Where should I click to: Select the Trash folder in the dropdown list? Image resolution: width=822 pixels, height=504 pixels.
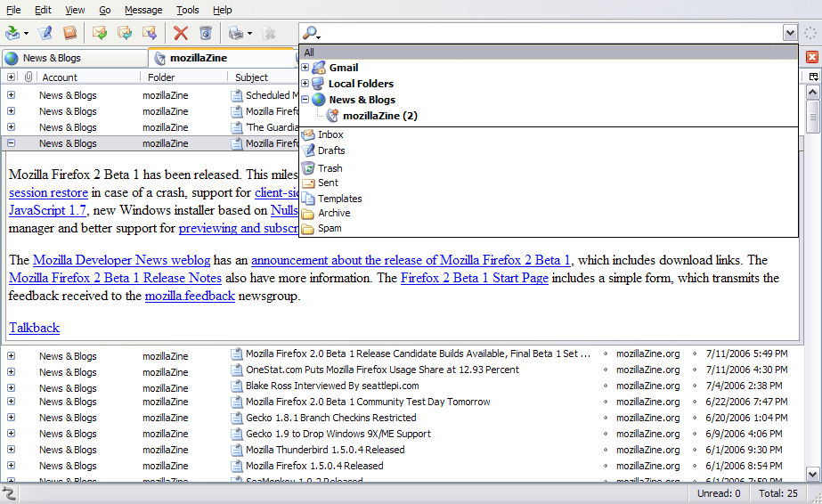pos(330,167)
